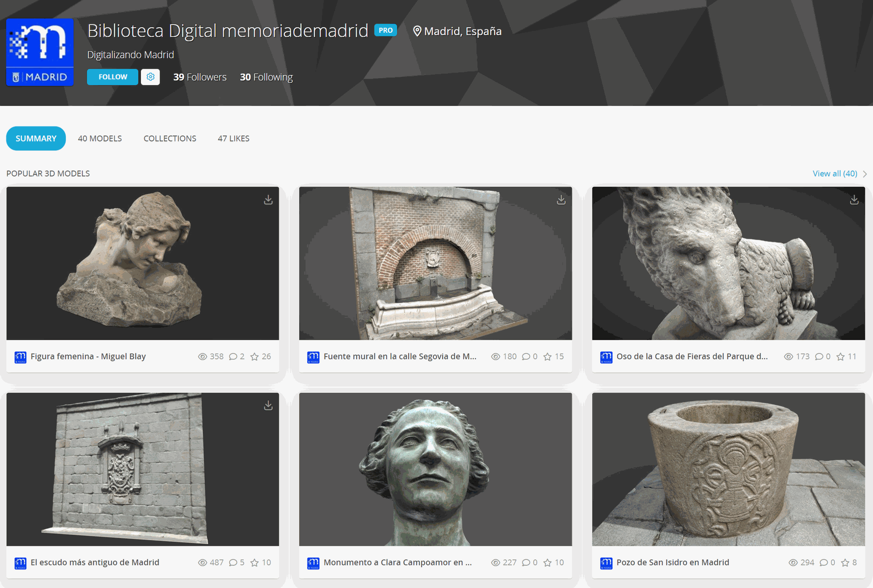Viewport: 873px width, 588px height.
Task: Click Biblioteca Digital memoriademadrid profile name
Action: [228, 31]
